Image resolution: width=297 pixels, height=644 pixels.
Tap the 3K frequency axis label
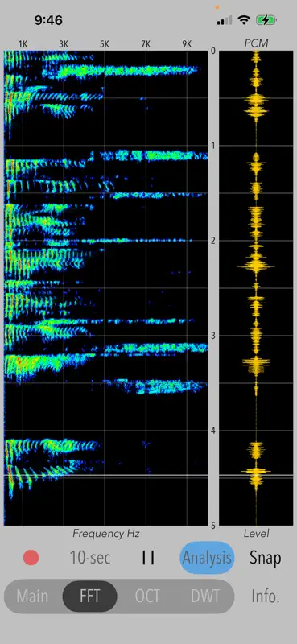(x=64, y=44)
